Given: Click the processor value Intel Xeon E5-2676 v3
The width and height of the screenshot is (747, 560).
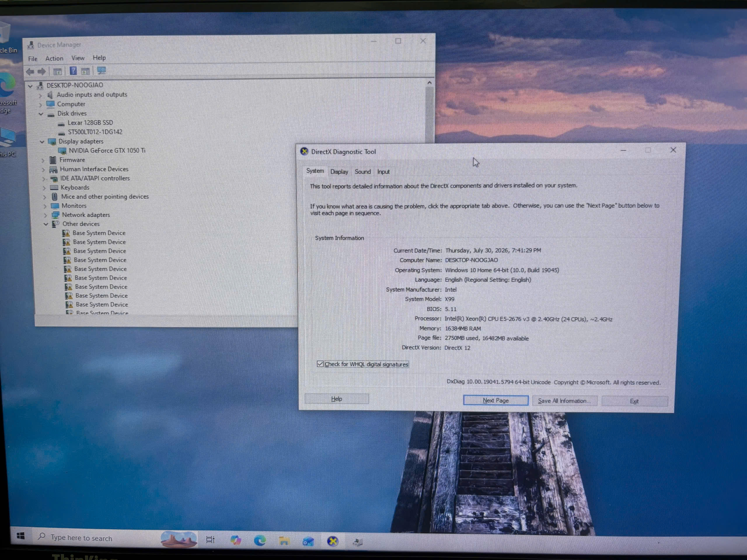Looking at the screenshot, I should pyautogui.click(x=528, y=319).
